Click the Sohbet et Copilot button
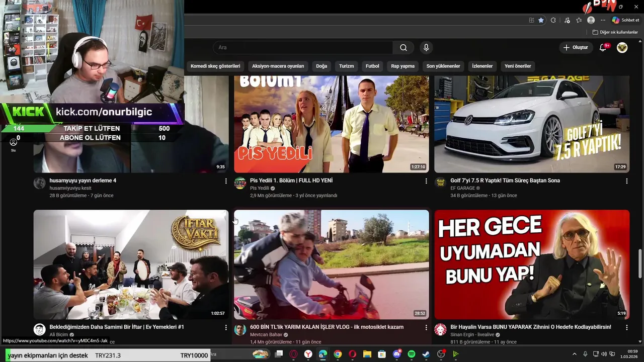This screenshot has height=362, width=644. (625, 20)
